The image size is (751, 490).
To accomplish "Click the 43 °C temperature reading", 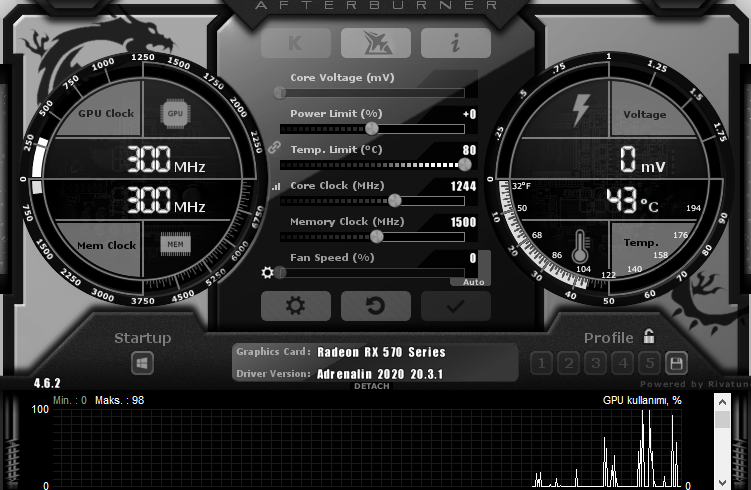I will [x=632, y=201].
